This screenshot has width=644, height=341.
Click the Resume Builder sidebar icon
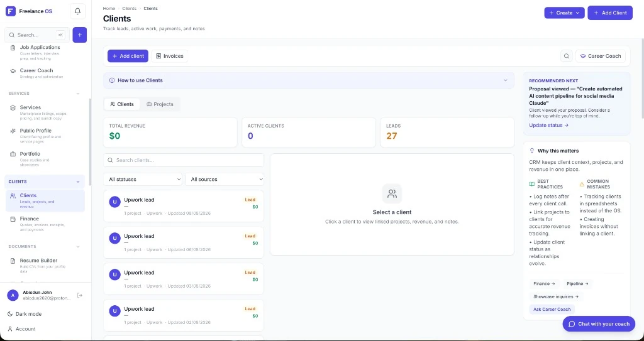click(x=13, y=261)
